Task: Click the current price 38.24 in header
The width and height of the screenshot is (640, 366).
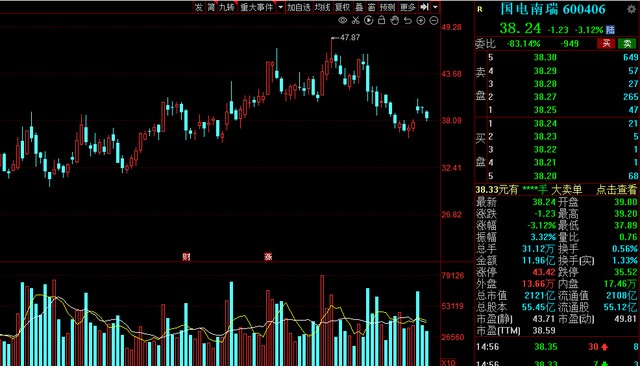Action: pyautogui.click(x=520, y=28)
